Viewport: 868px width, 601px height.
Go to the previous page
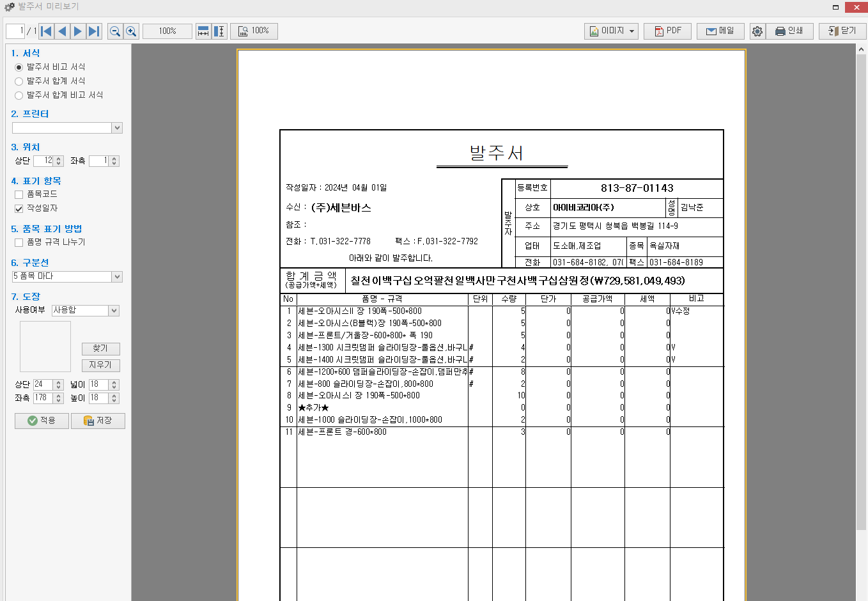(62, 31)
